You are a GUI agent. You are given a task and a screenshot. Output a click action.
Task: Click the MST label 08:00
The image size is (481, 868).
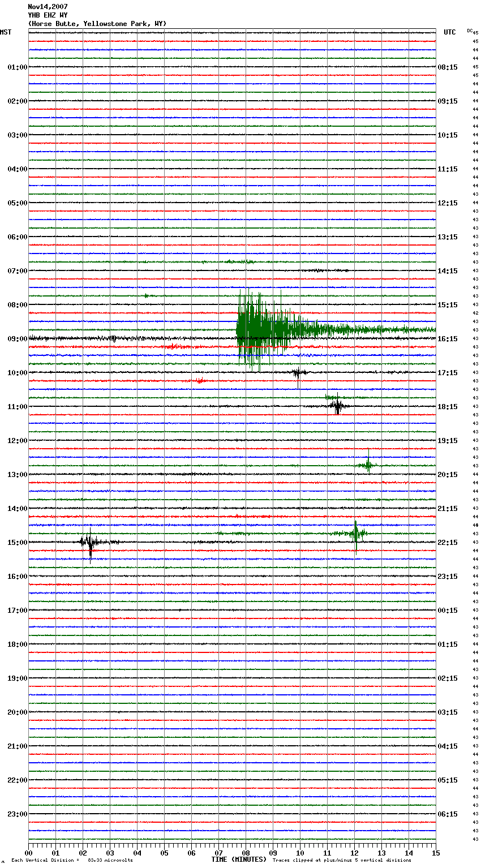17,305
